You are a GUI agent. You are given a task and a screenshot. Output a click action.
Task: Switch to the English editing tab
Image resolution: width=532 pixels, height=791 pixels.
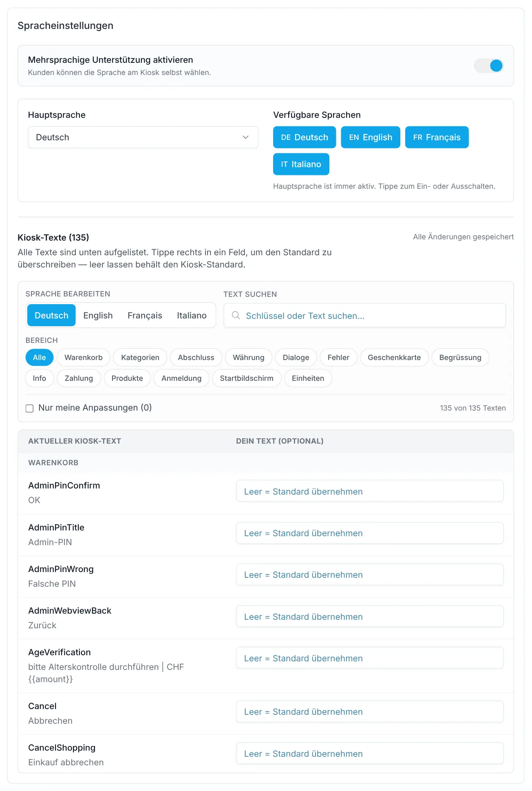tap(98, 315)
